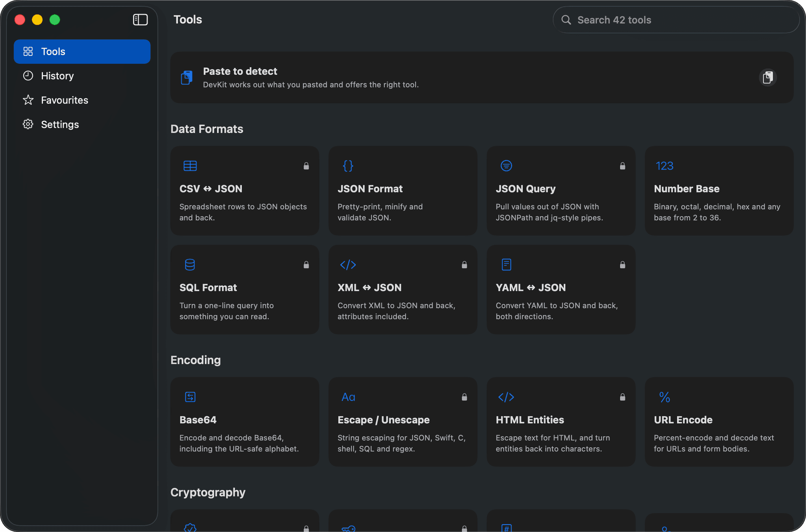Click the JSON Query filter icon
The image size is (806, 532).
(506, 166)
